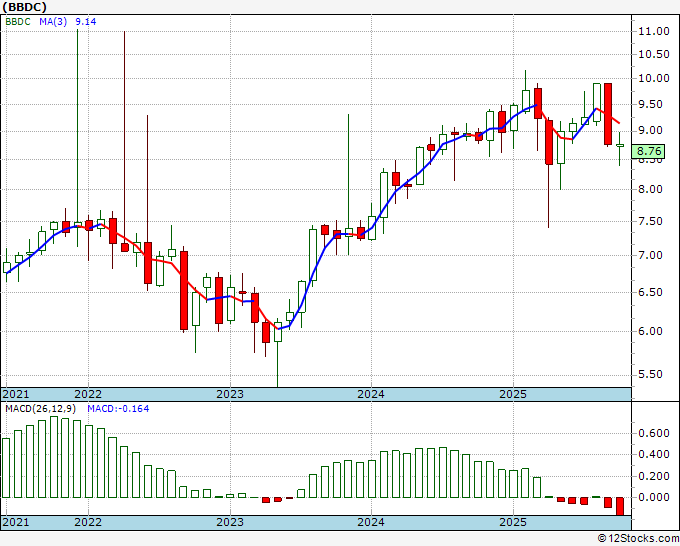Screen dimensions: 680x546
Task: Click 2025 on the MACD panel timeline
Action: (x=512, y=522)
